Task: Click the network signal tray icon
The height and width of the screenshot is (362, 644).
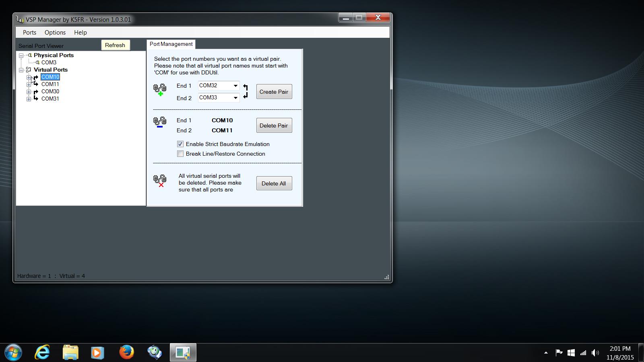Action: click(x=583, y=353)
